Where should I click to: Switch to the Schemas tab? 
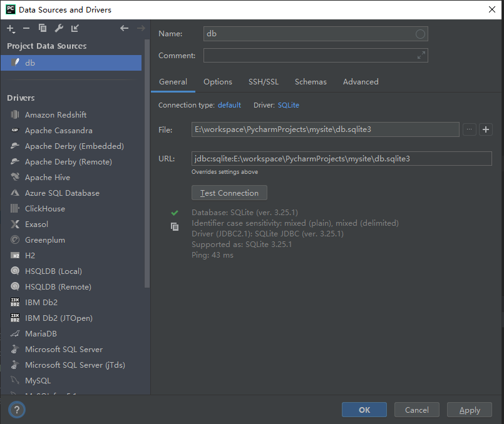tap(311, 81)
